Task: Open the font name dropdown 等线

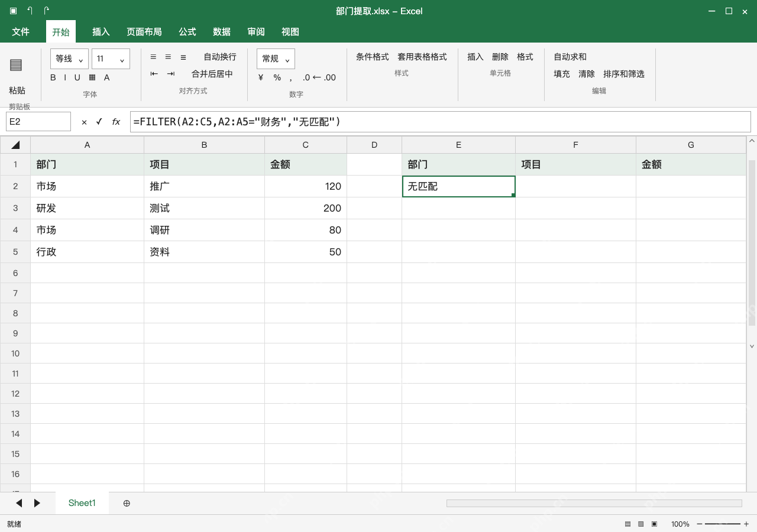Action: click(70, 59)
